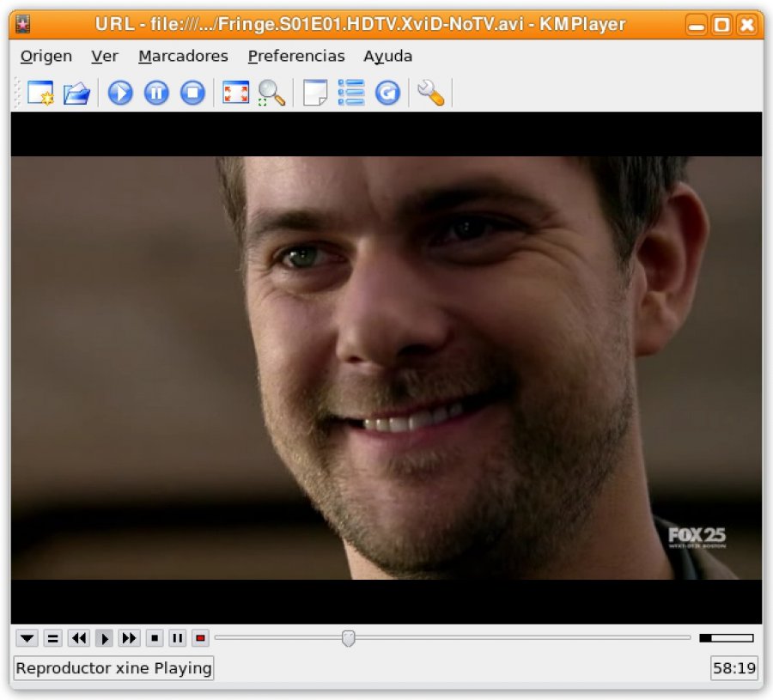Click the blue Pause toolbar button
The image size is (773, 700).
157,92
